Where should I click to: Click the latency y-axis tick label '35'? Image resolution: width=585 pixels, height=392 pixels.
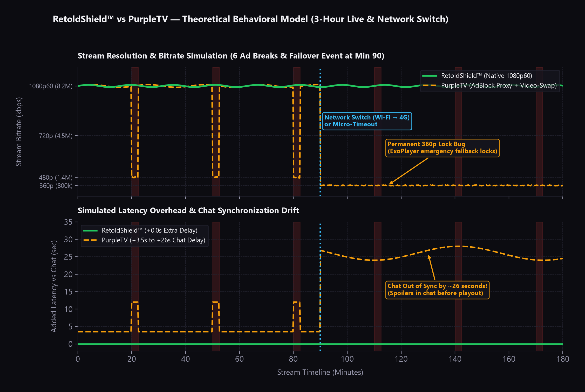click(x=68, y=222)
